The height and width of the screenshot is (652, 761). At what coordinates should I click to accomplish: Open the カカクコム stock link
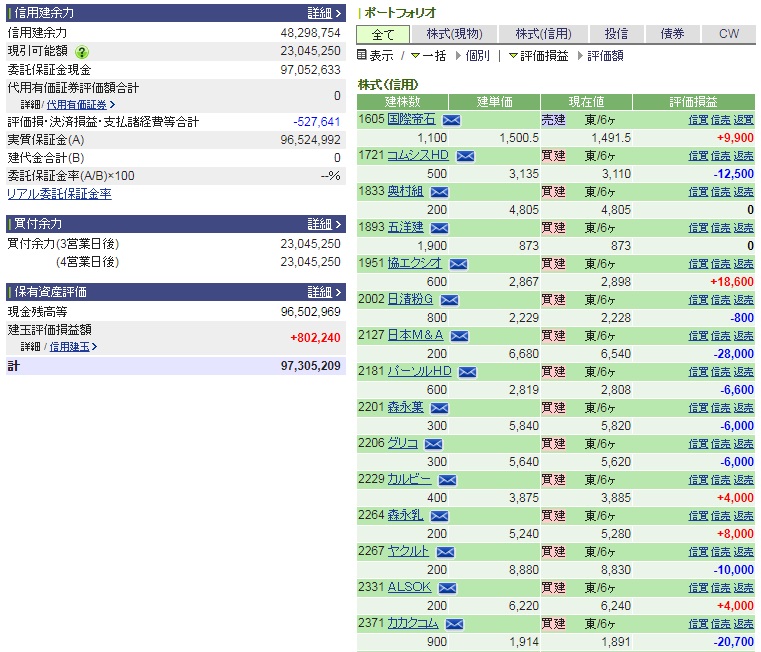coord(413,623)
